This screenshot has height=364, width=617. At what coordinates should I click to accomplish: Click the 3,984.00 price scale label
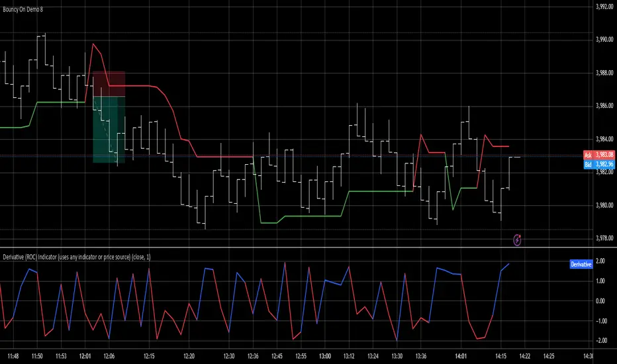click(x=604, y=139)
